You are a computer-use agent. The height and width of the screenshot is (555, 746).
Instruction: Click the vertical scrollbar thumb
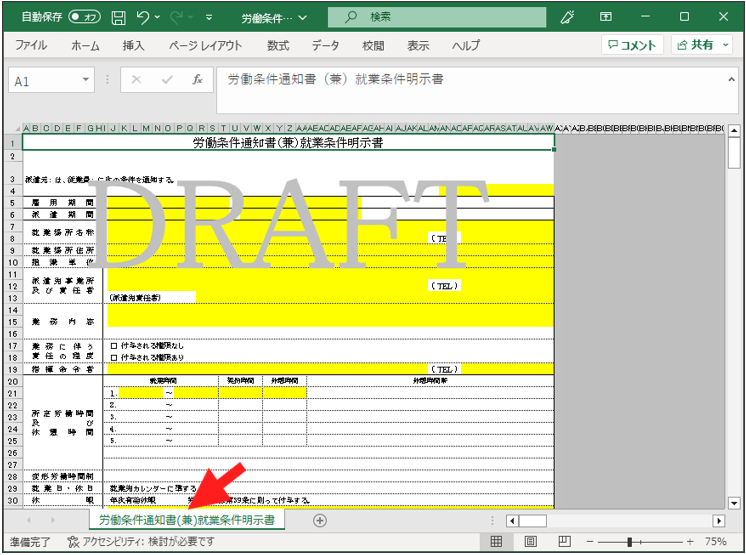click(x=734, y=153)
